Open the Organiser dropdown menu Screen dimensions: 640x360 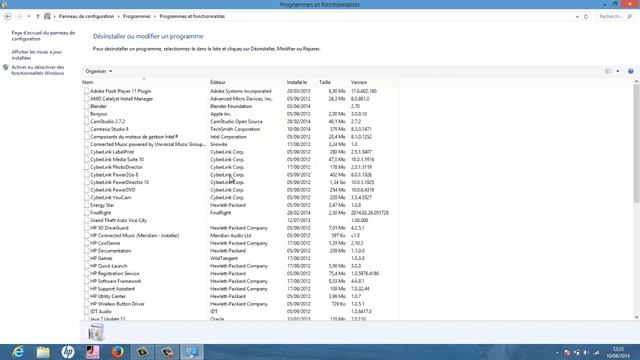click(98, 71)
